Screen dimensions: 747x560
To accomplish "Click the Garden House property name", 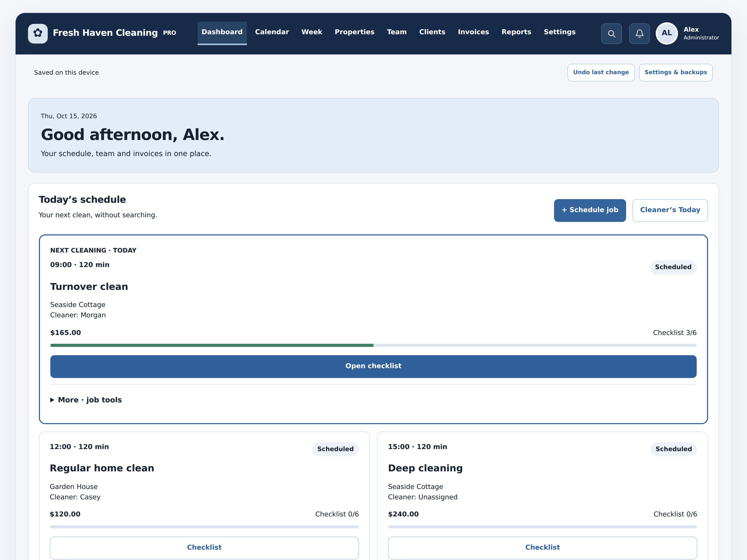I will pos(74,487).
